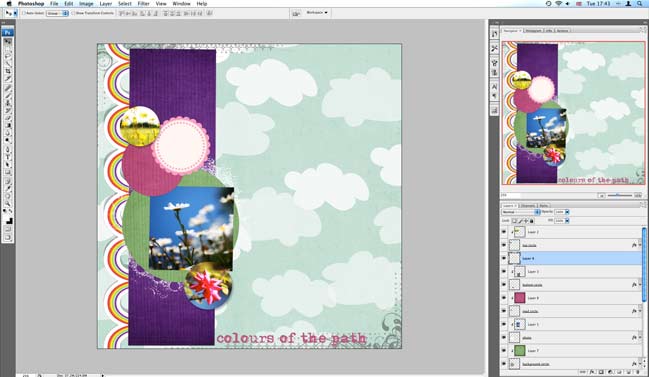Image resolution: width=649 pixels, height=377 pixels.
Task: Toggle Quick Mask mode in the toolbox
Action: click(8, 229)
